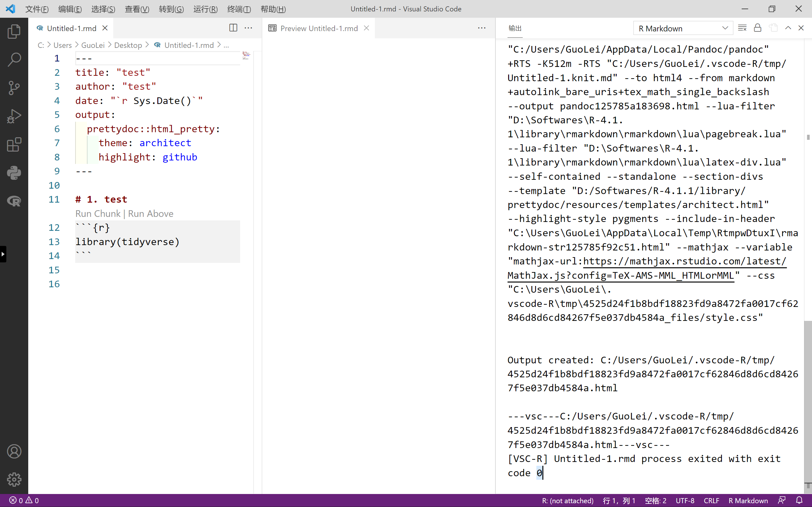Select the Python sidebar icon
The height and width of the screenshot is (507, 812).
tap(14, 173)
